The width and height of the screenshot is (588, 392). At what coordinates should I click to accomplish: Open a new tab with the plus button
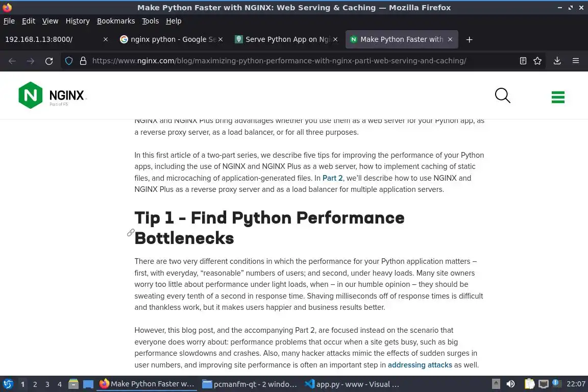point(469,39)
